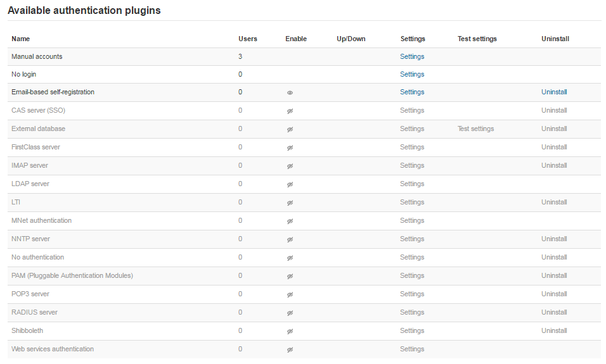Click IMAP server enable eye icon
The image size is (606, 364).
click(x=290, y=166)
